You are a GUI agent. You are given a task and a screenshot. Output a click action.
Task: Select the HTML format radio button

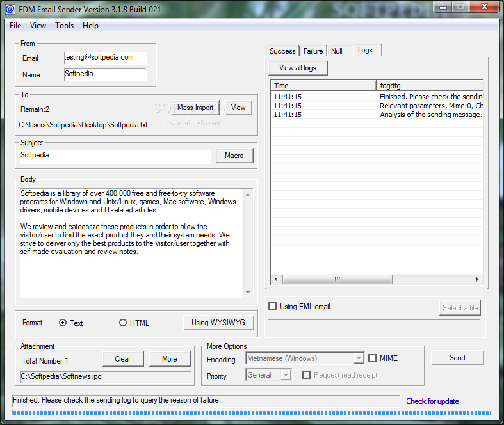coord(123,323)
